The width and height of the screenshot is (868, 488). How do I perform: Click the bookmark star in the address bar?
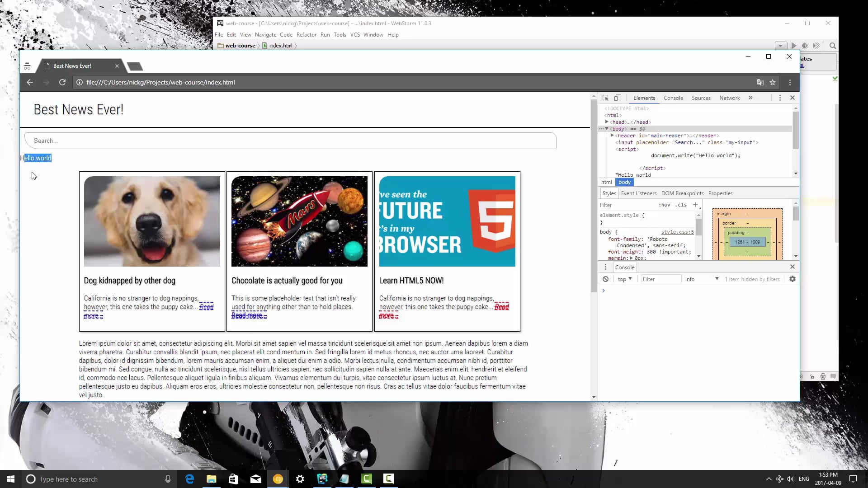coord(773,82)
